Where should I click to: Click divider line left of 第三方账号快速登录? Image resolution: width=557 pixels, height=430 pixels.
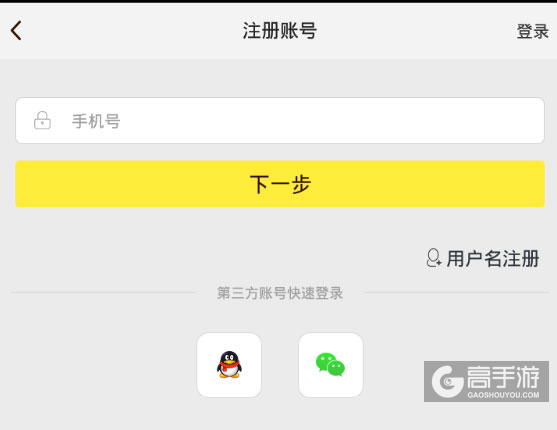pos(103,292)
